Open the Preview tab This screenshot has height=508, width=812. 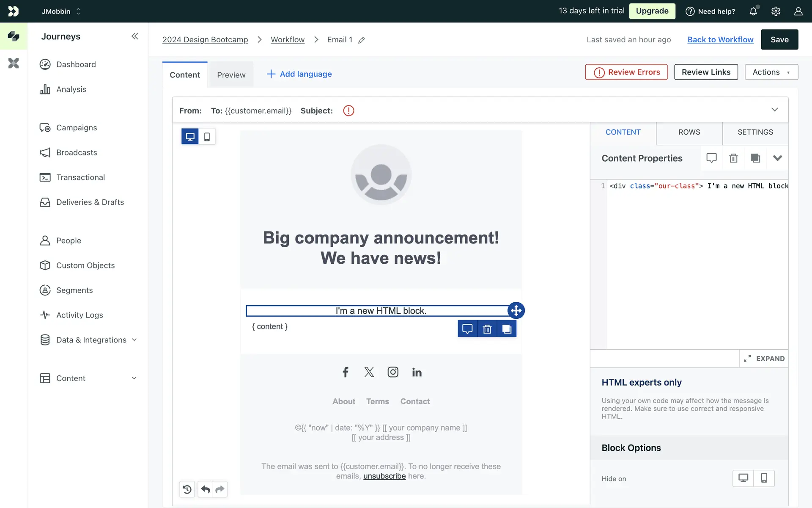231,75
